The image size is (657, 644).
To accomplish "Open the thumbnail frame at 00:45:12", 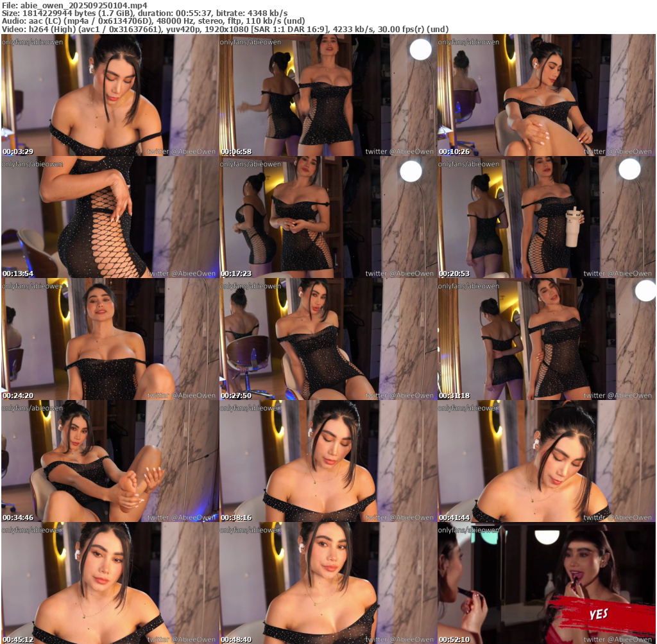I will coord(110,583).
